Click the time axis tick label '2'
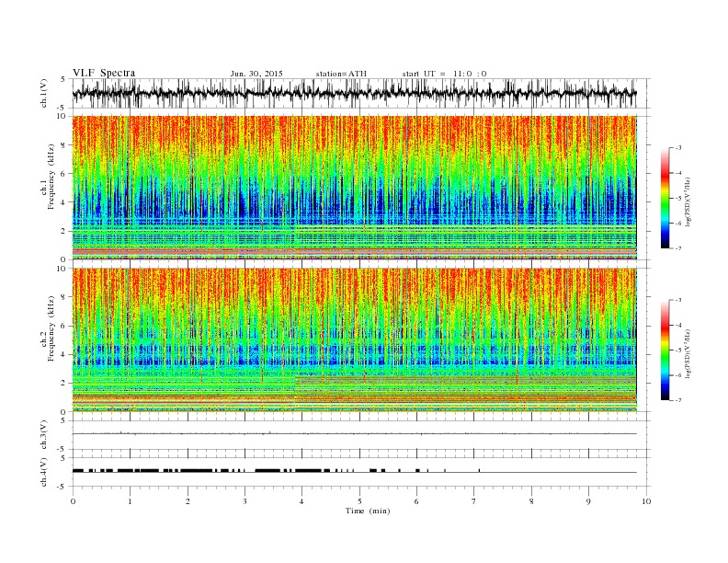This screenshot has height=563, width=728. 188,501
